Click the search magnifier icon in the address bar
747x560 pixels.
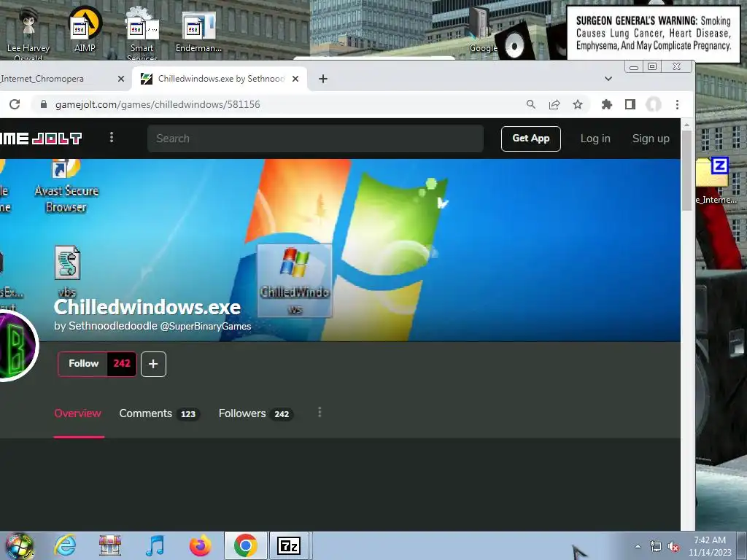(531, 104)
